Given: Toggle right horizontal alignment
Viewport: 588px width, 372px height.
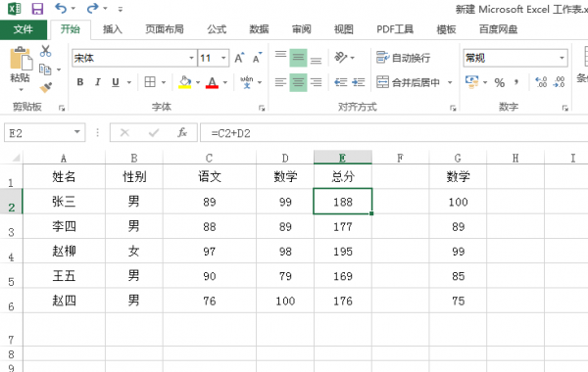Looking at the screenshot, I should point(316,82).
